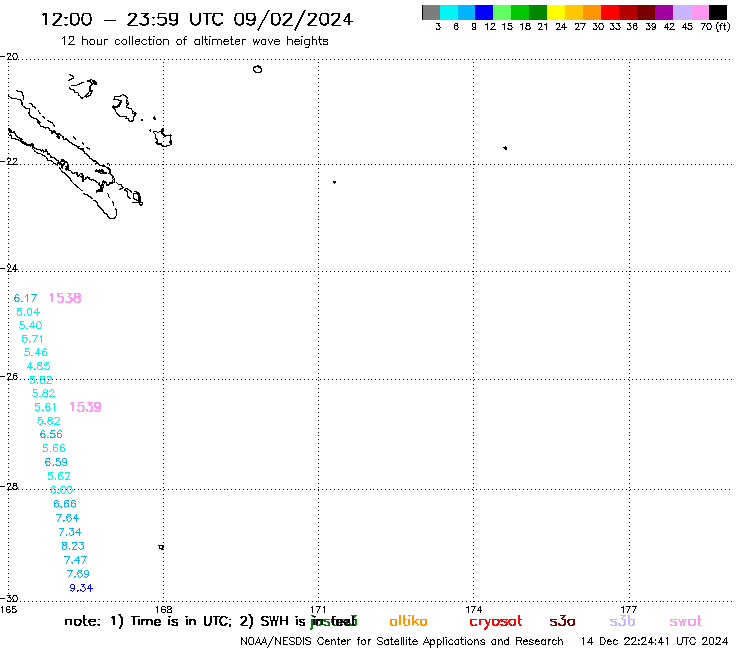Image resolution: width=740 pixels, height=650 pixels.
Task: Click the wave height reading 6.00
Action: [62, 490]
